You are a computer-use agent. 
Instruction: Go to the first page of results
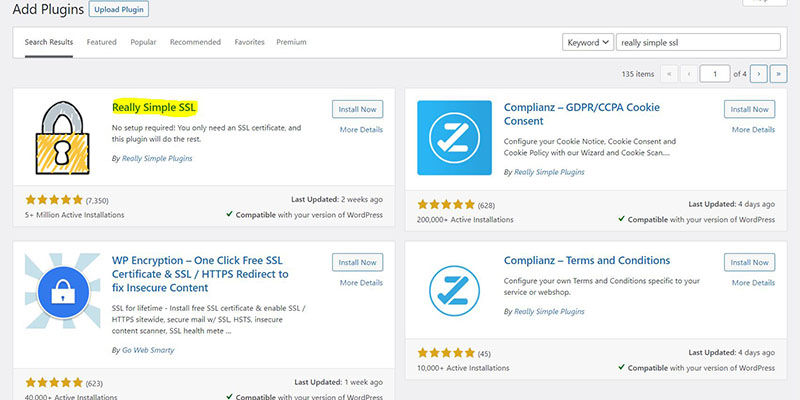pyautogui.click(x=669, y=74)
